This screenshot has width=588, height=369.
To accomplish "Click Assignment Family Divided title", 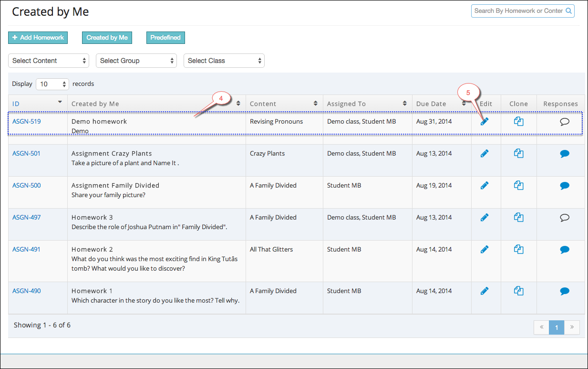I will [x=115, y=185].
